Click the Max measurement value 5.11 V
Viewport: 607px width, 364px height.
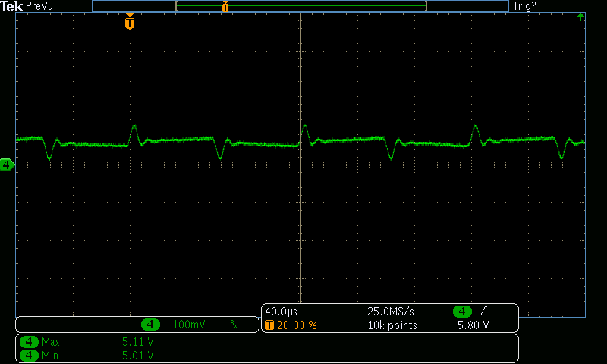tap(138, 342)
